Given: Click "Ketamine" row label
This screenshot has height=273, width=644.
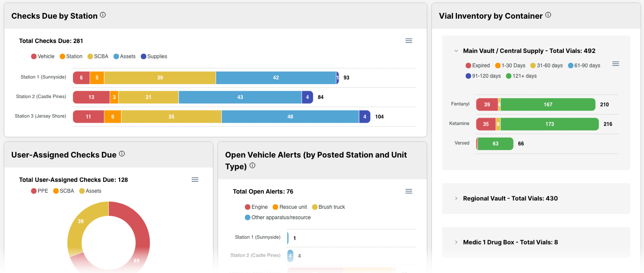Looking at the screenshot, I should [x=459, y=123].
